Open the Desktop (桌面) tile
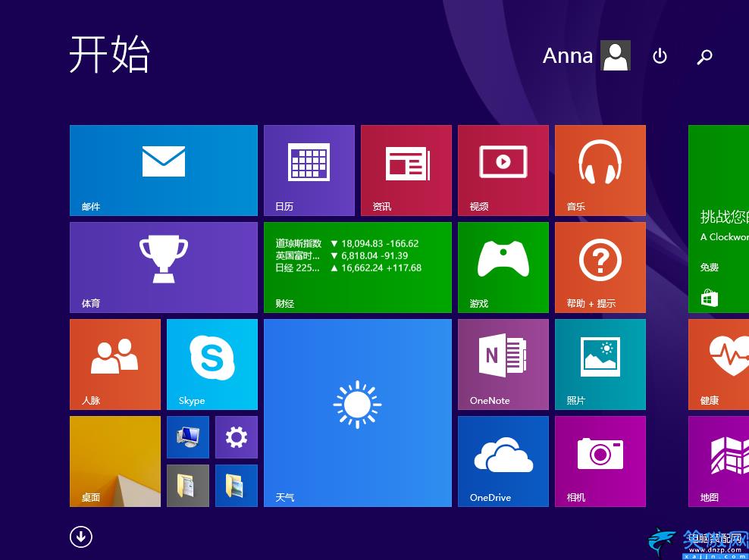 (115, 461)
